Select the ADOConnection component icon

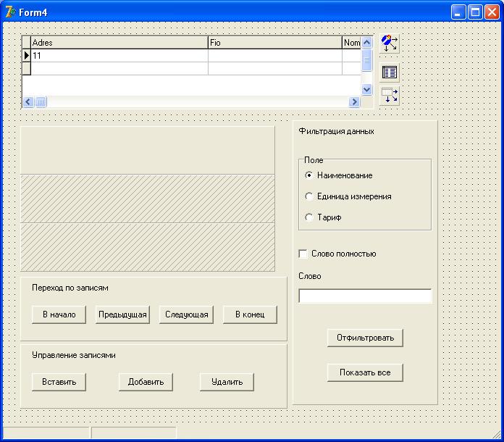(x=390, y=43)
